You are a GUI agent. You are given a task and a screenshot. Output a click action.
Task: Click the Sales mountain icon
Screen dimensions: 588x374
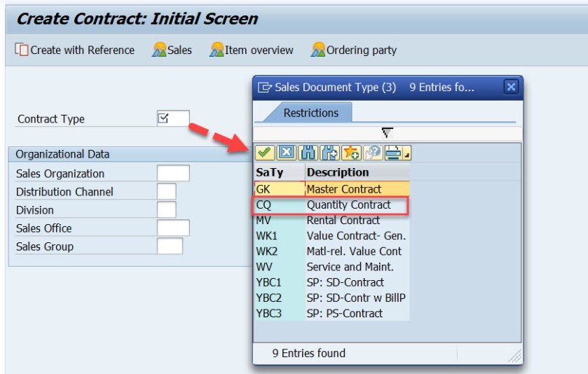point(159,50)
